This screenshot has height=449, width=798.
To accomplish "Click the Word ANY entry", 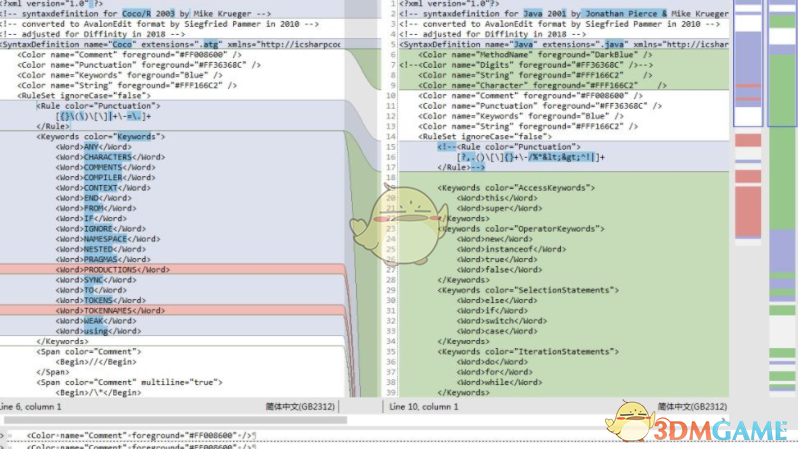I will 94,147.
